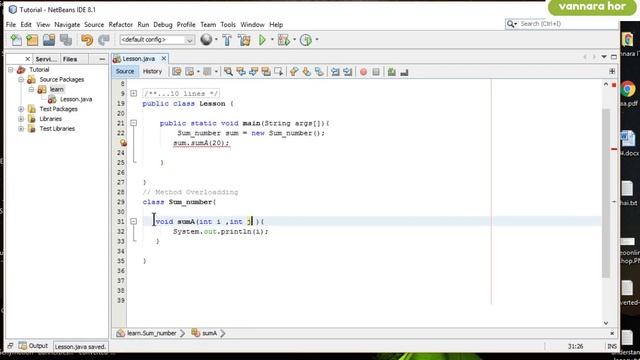This screenshot has height=360, width=640.
Task: Run the project with green play icon
Action: pos(262,40)
